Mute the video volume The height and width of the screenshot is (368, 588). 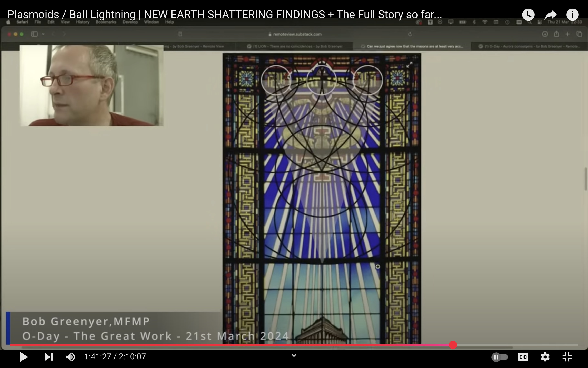[x=70, y=357]
